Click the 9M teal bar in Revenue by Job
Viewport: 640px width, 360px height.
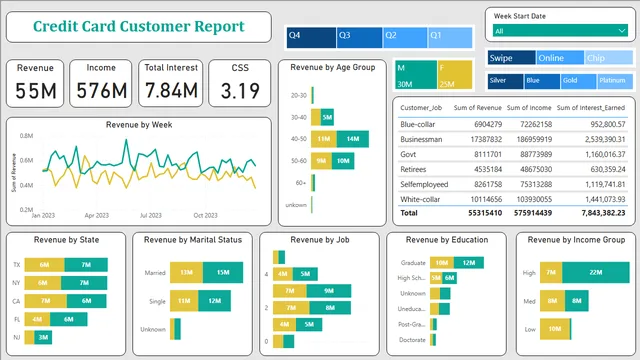(x=329, y=291)
